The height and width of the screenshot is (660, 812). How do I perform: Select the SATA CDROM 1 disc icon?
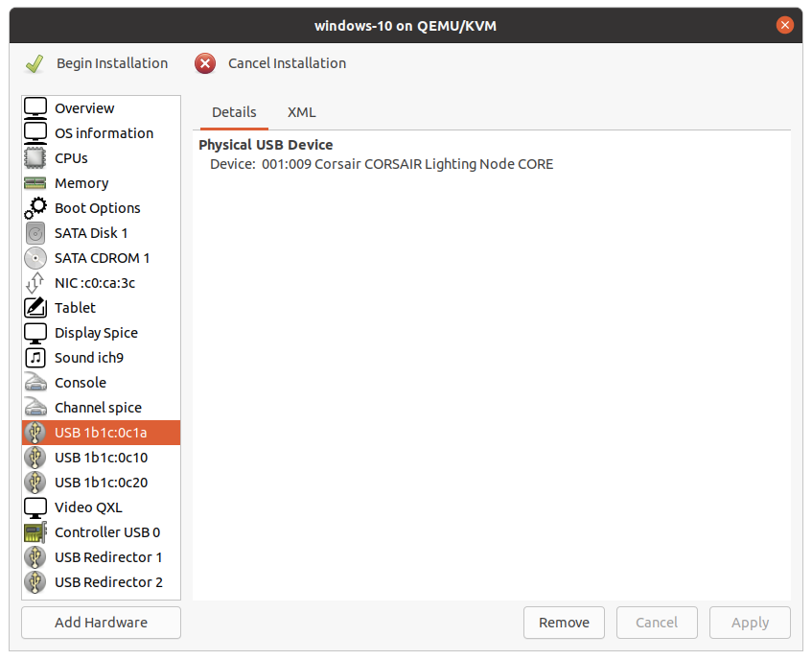(x=35, y=258)
